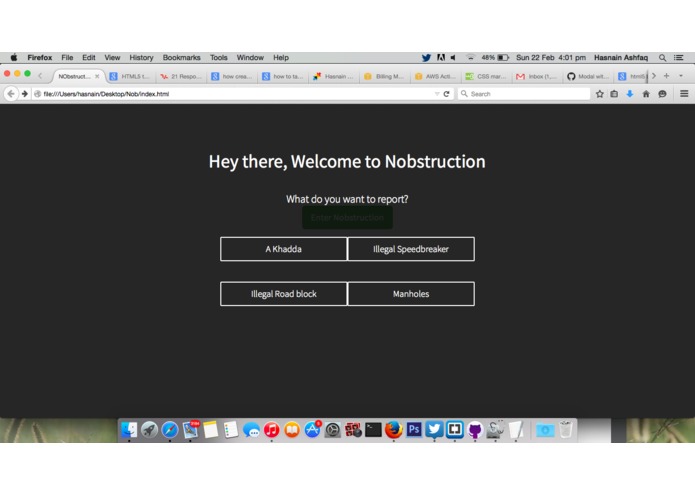Open the Tools menu
The image size is (695, 494).
point(219,58)
